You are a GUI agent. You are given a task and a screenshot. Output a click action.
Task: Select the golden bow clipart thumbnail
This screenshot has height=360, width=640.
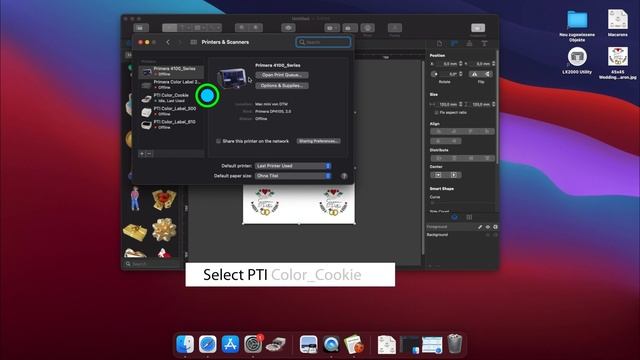pos(164,230)
